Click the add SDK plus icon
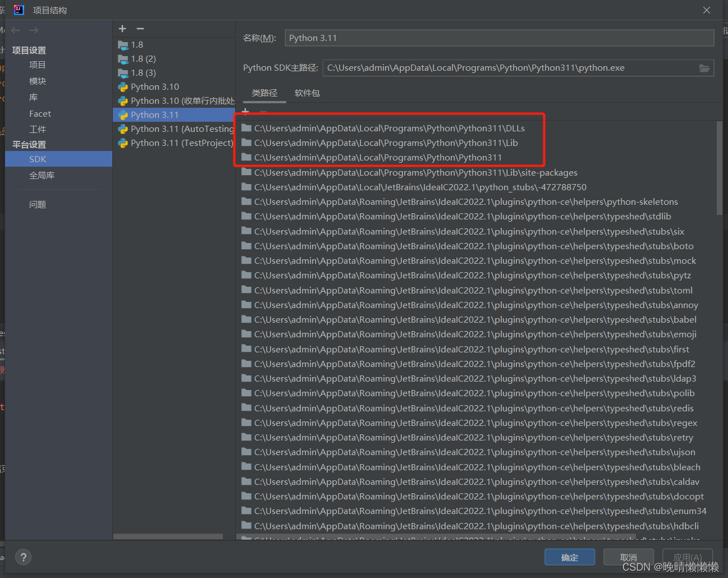728x578 pixels. pos(122,29)
